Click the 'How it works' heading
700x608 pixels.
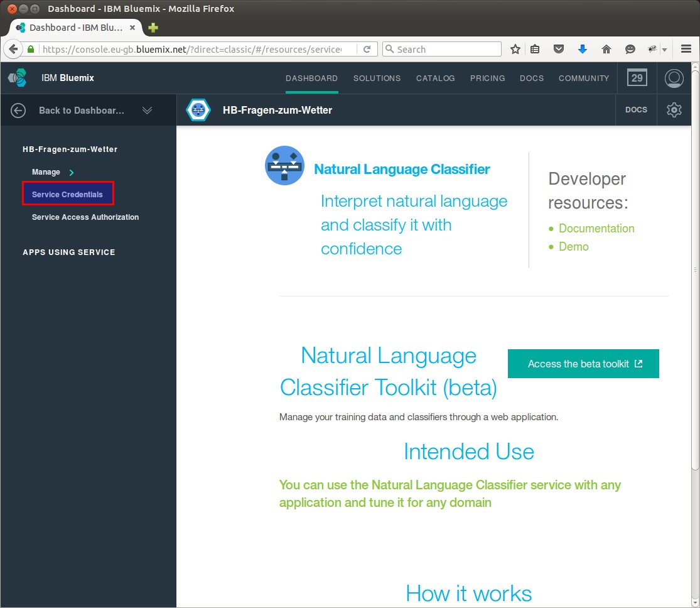pos(469,594)
